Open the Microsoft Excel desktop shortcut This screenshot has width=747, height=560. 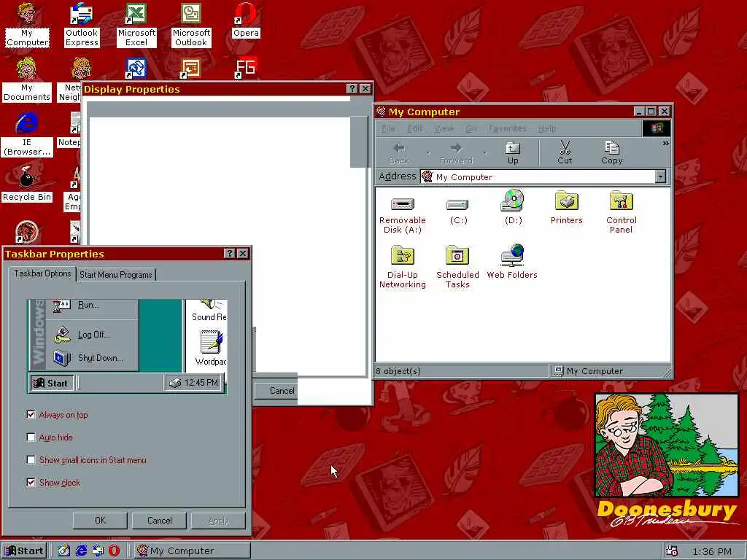click(x=136, y=25)
